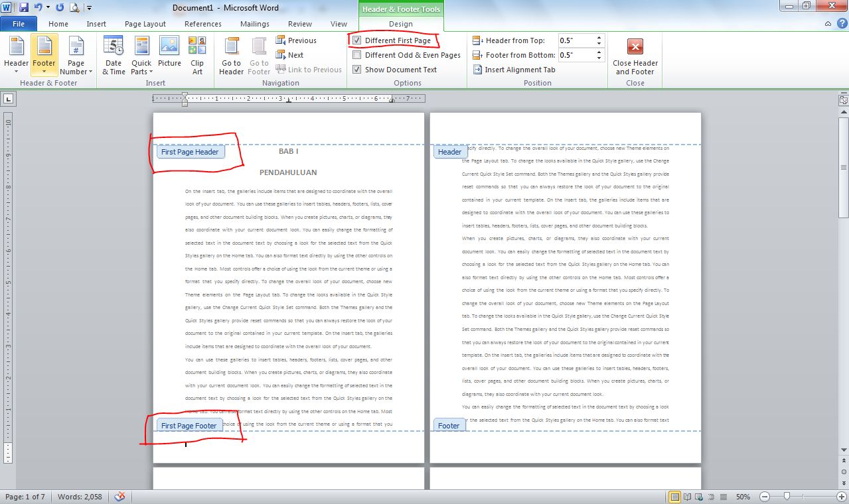Navigate to the Next header section
849x504 pixels.
[289, 54]
